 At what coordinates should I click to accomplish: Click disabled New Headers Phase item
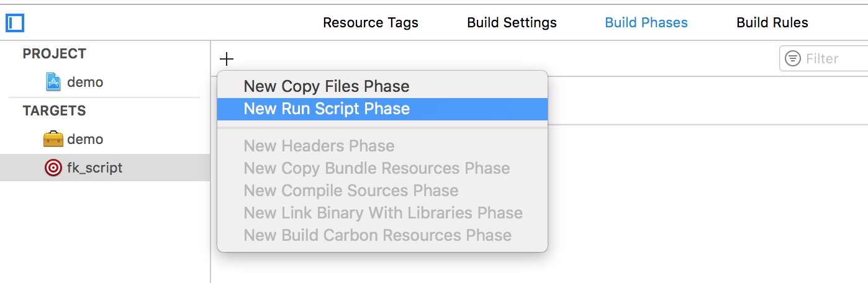pos(319,146)
